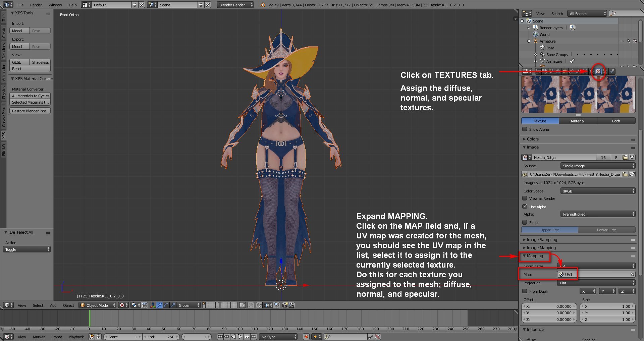
Task: Click the open image folder icon beside Hestia_D.tga
Action: pyautogui.click(x=625, y=157)
